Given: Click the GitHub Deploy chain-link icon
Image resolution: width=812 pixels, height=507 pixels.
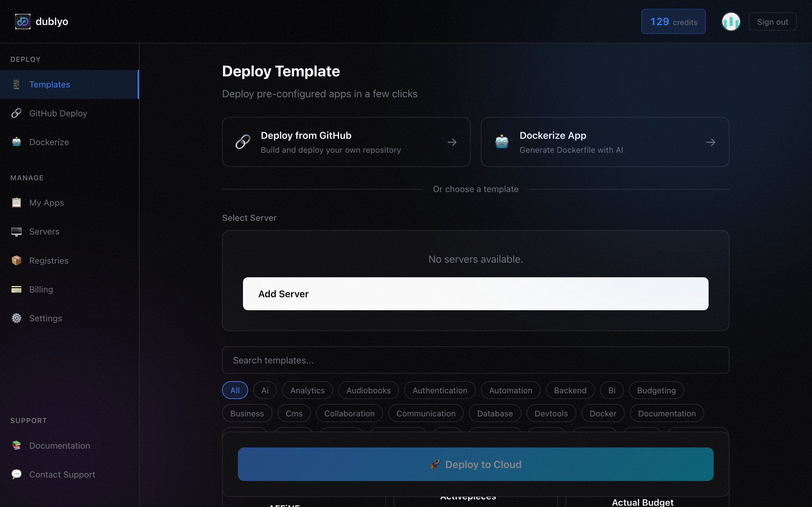Looking at the screenshot, I should tap(16, 113).
